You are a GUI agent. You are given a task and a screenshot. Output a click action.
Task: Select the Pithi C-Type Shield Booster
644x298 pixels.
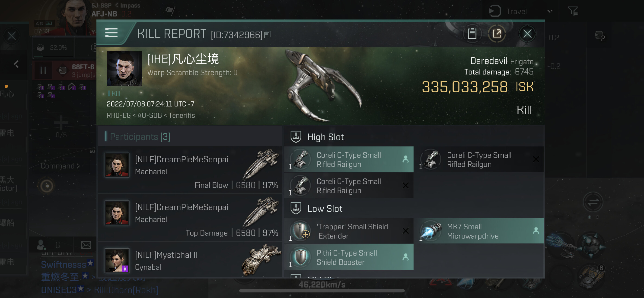click(x=348, y=257)
